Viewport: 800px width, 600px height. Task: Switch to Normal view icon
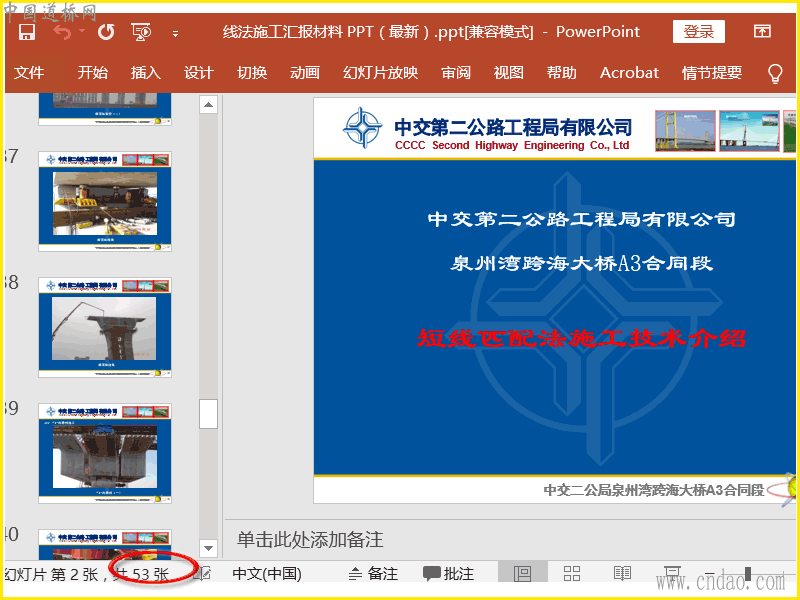point(522,573)
